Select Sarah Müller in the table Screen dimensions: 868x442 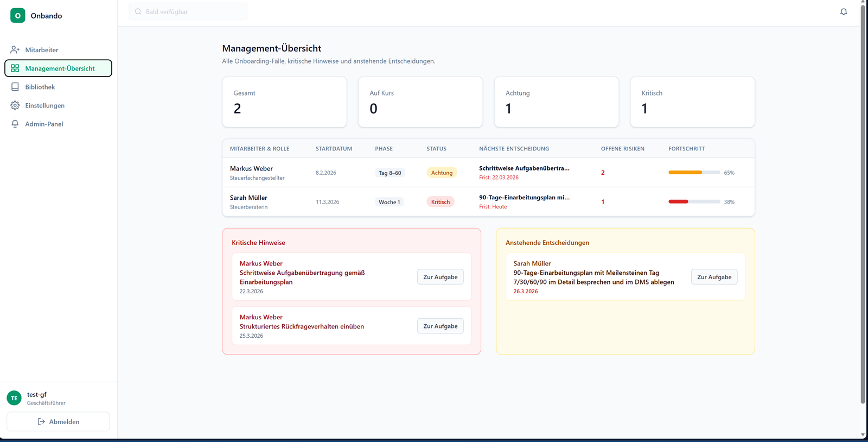coord(248,198)
